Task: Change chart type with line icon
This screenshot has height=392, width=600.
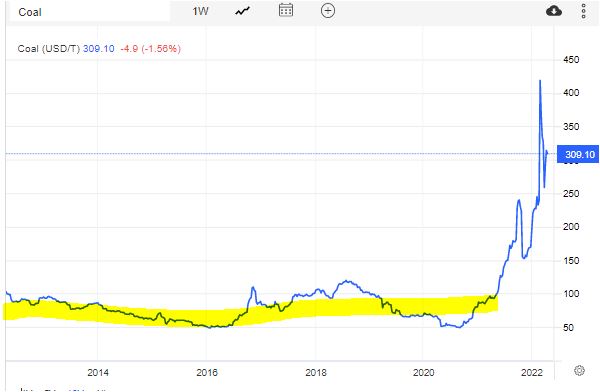Action: 243,11
